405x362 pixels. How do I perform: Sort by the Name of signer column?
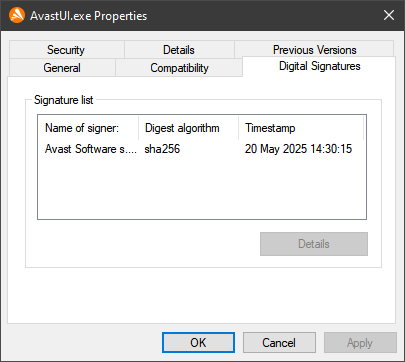coord(88,128)
